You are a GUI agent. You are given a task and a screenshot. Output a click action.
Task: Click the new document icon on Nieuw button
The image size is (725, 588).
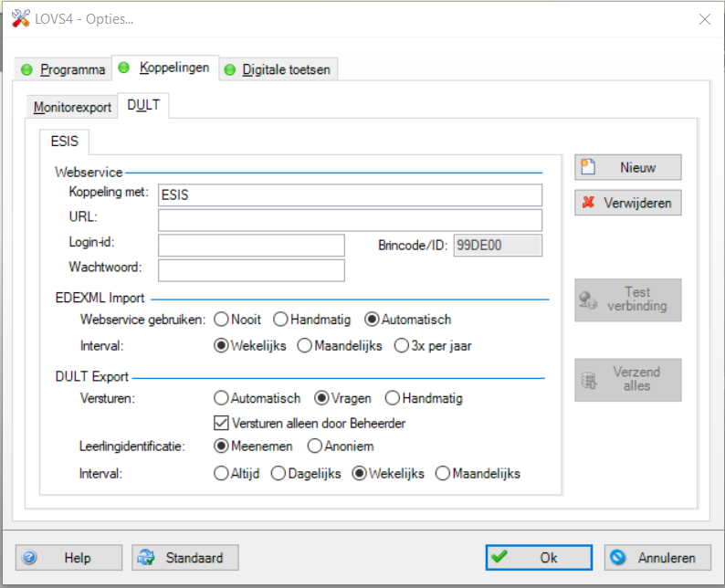[x=588, y=167]
